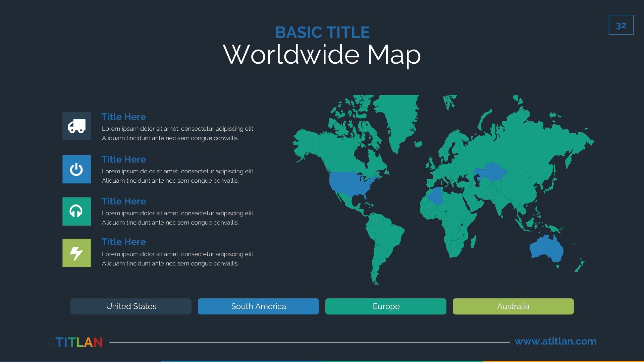The width and height of the screenshot is (644, 362).
Task: Select the Europe legend button
Action: [386, 306]
